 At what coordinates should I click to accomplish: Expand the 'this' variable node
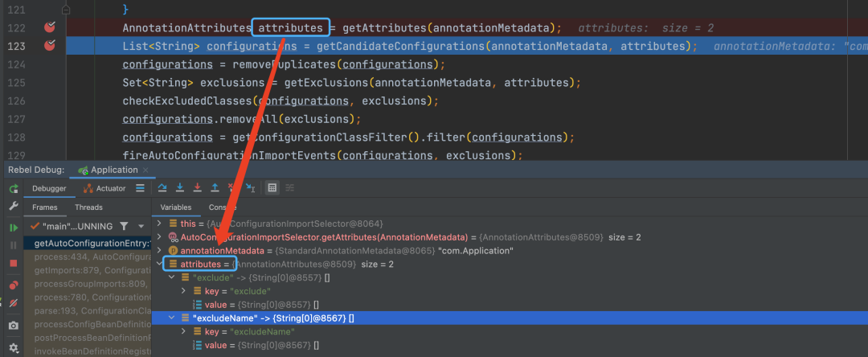pyautogui.click(x=159, y=224)
